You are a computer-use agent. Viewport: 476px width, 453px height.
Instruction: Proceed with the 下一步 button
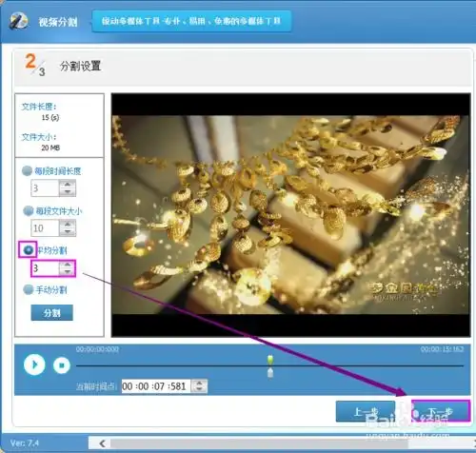tap(440, 411)
